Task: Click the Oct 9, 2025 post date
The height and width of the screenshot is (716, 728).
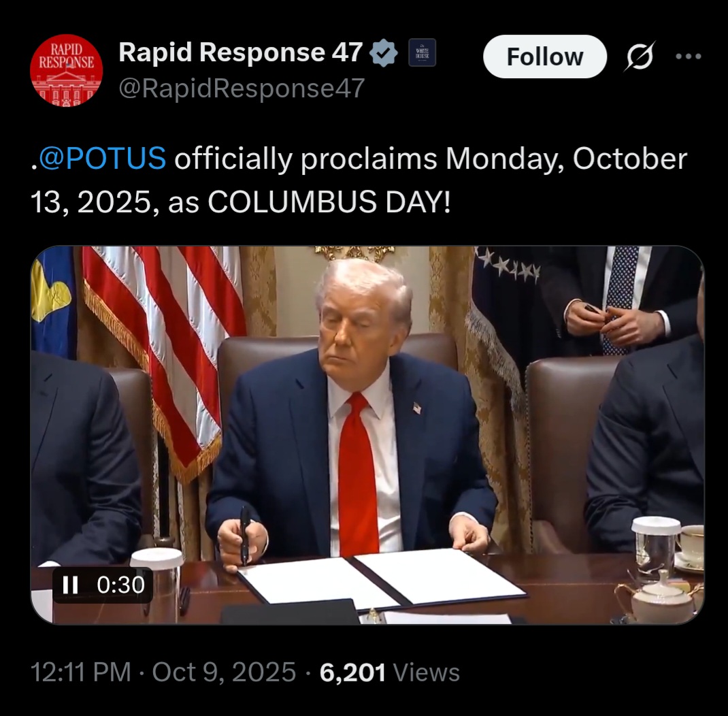Action: (224, 672)
